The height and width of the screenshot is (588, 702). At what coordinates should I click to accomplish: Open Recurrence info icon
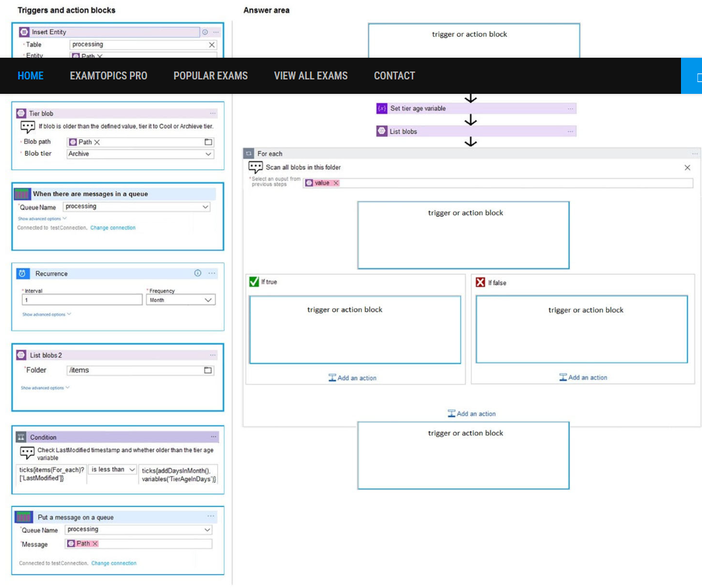[x=198, y=273]
